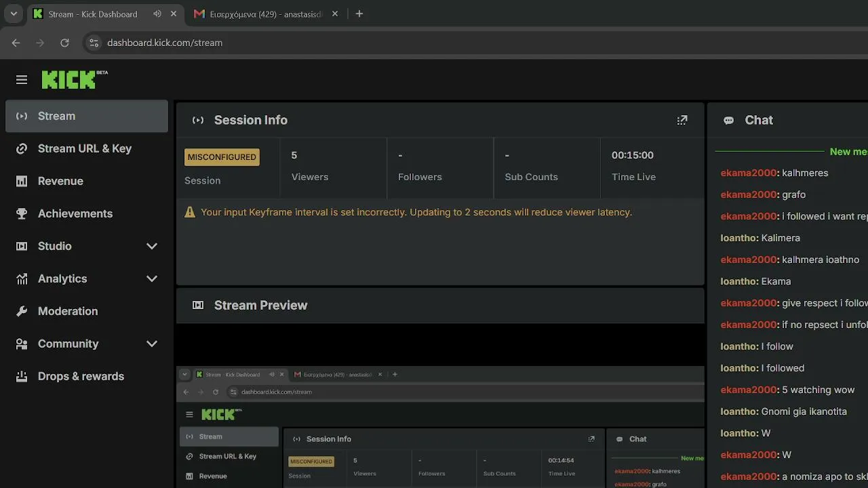The image size is (868, 488).
Task: Click the Stream sidebar icon
Action: 22,116
